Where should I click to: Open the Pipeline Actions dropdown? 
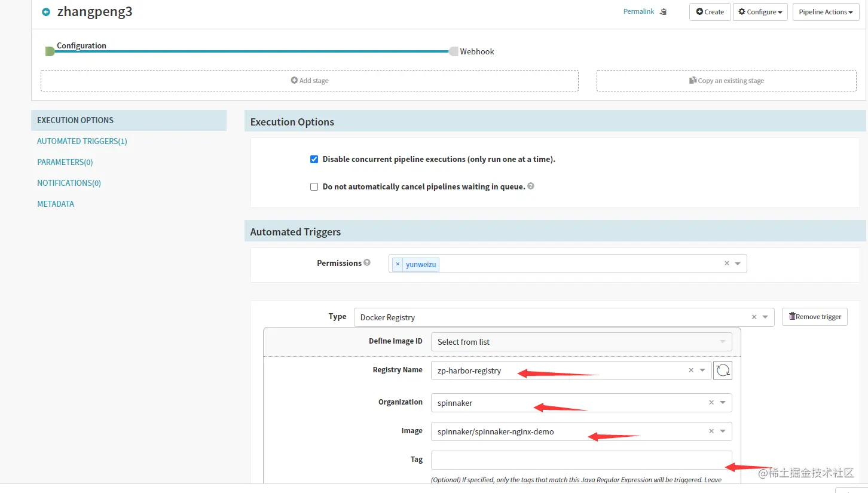[826, 12]
